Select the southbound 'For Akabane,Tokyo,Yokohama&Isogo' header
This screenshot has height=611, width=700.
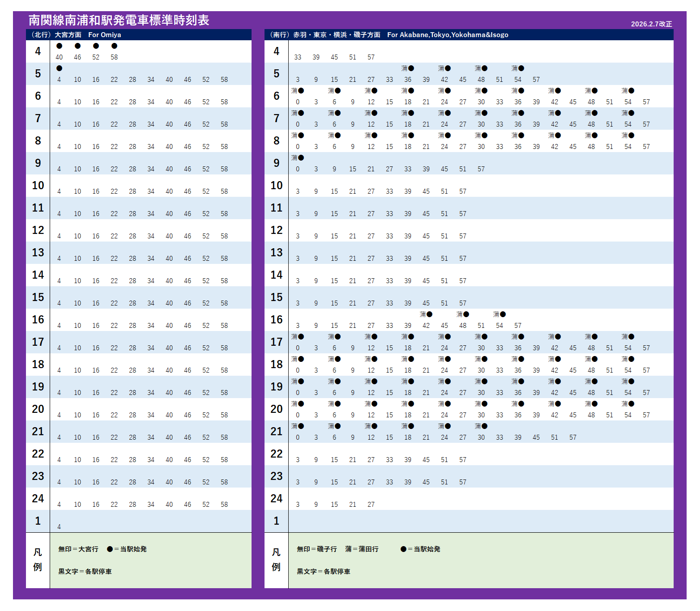click(x=448, y=35)
